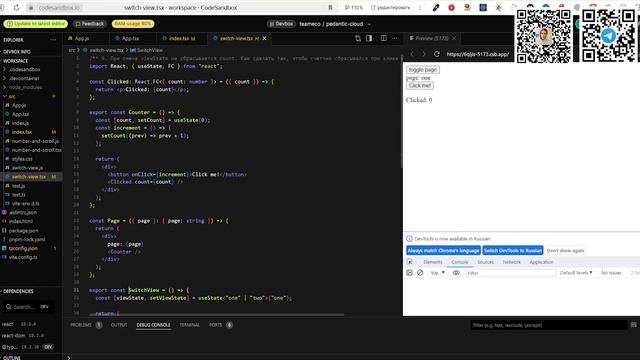Open the DevTools Sources tab
Image resolution: width=640 pixels, height=360 pixels.
pyautogui.click(x=485, y=262)
